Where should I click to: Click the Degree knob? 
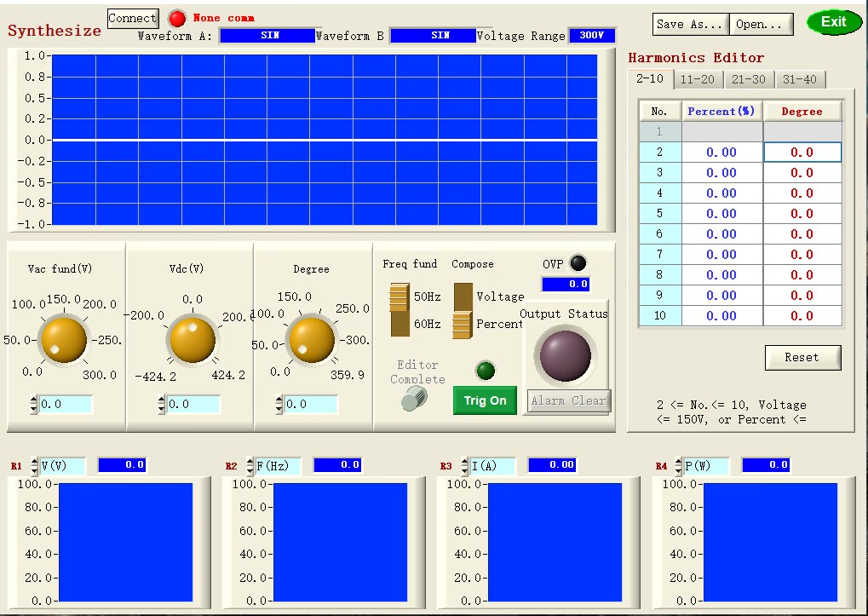pyautogui.click(x=312, y=340)
